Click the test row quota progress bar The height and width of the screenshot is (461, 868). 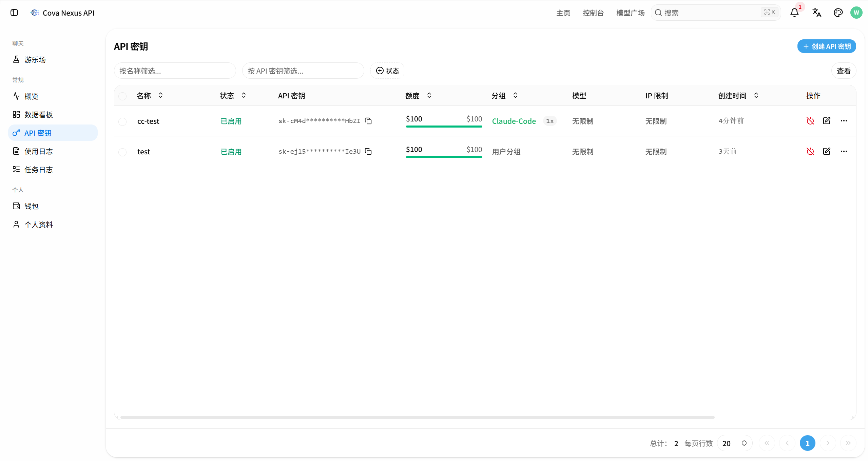[x=444, y=157]
